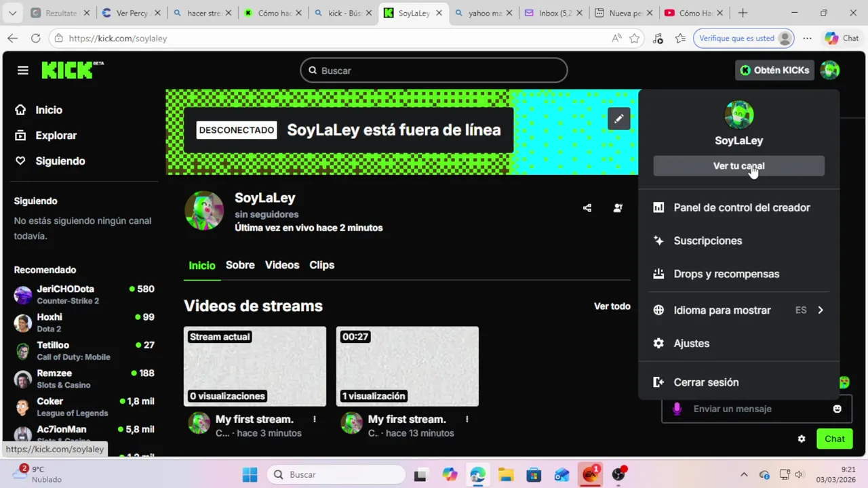
Task: Open recommended channel Tetilloo
Action: (84, 350)
